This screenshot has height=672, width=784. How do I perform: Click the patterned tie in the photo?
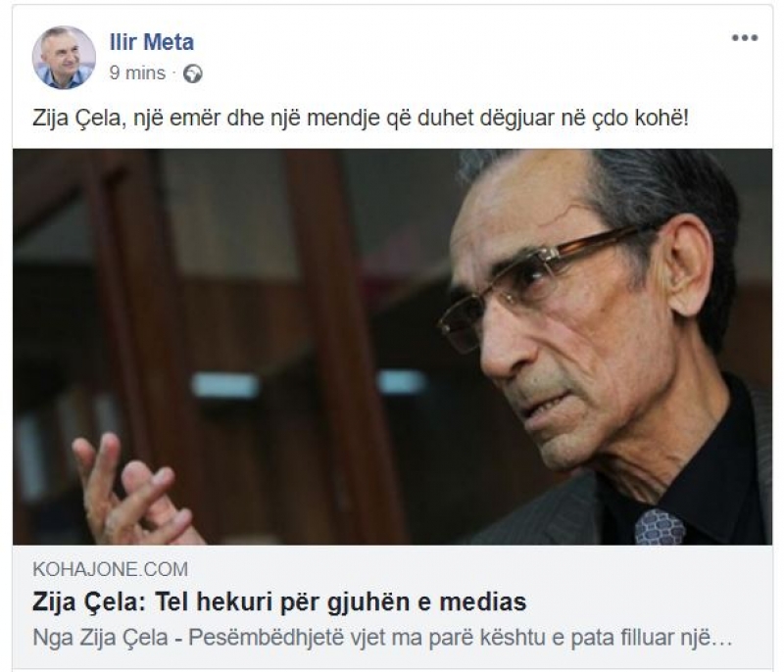[660, 527]
